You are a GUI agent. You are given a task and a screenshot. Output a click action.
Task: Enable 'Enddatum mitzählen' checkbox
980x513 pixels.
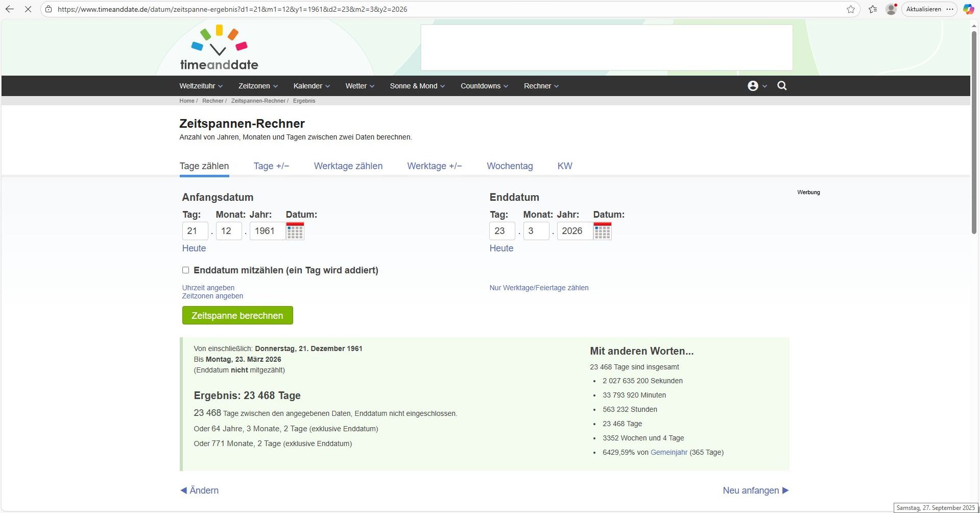[186, 270]
